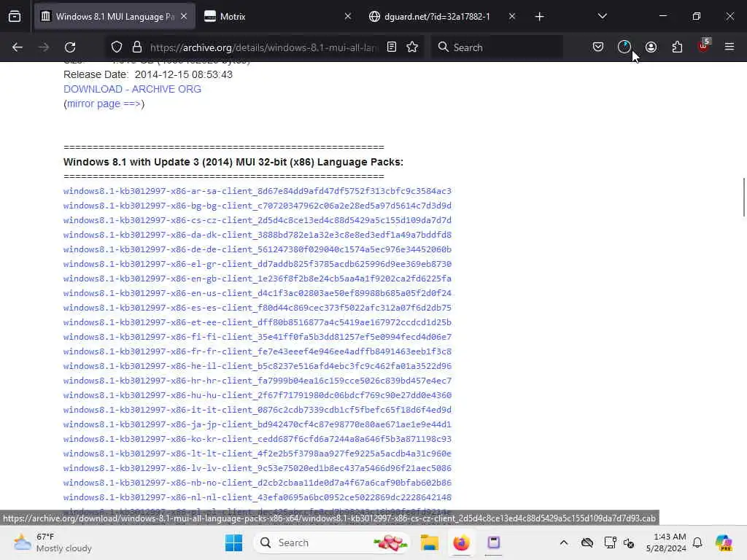Screen dimensions: 747x560
Task: Toggle reader view icon
Action: pos(392,47)
